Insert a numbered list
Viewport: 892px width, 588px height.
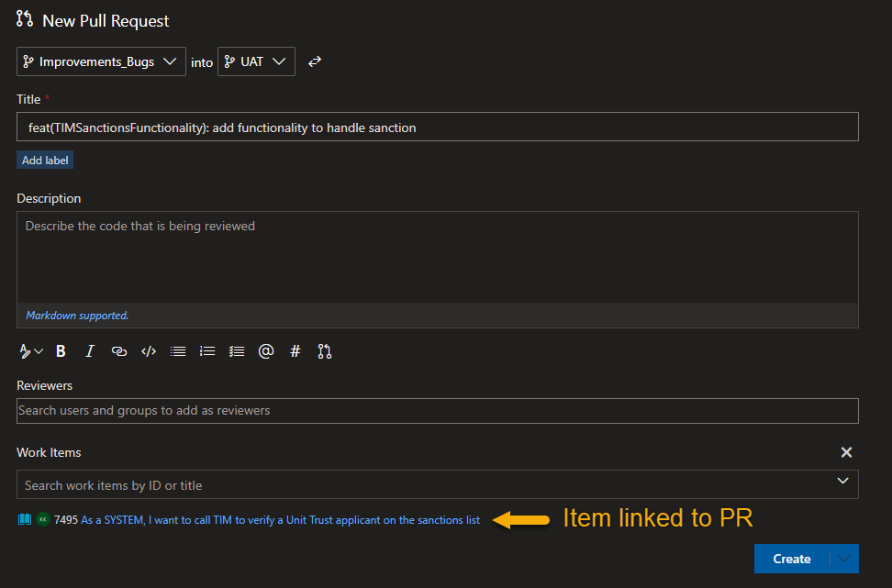pos(207,350)
